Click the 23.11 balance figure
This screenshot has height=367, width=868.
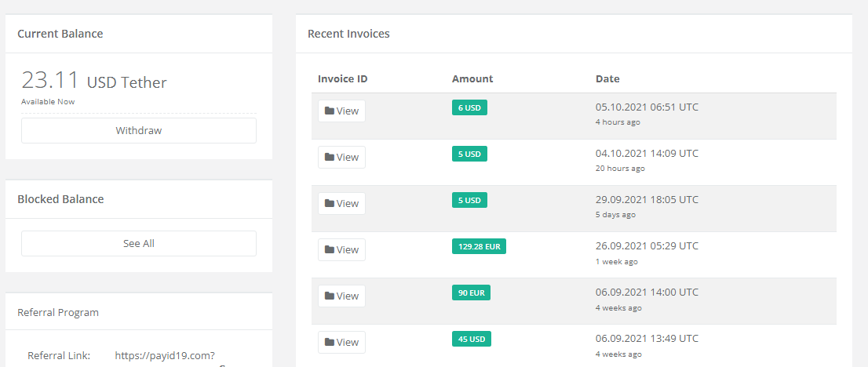click(x=50, y=80)
